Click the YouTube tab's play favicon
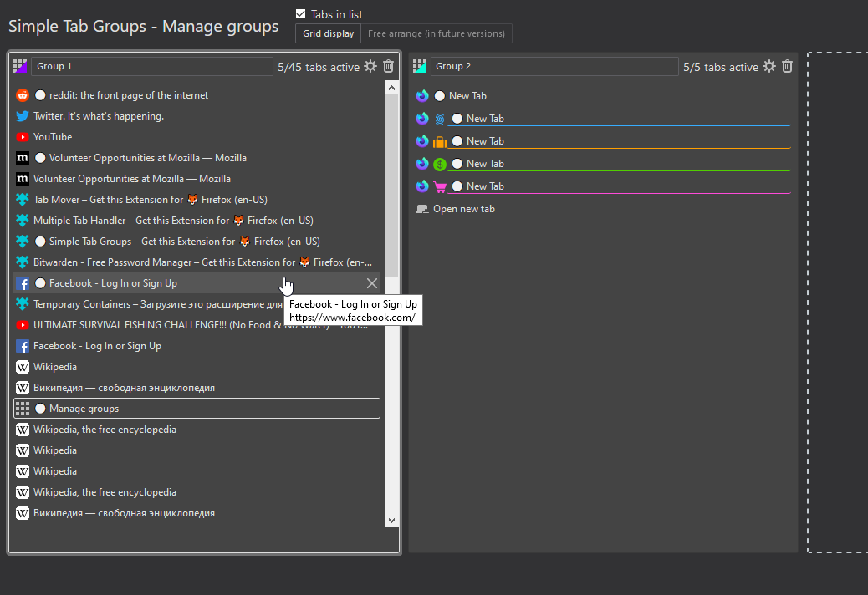This screenshot has height=595, width=868. coord(22,137)
